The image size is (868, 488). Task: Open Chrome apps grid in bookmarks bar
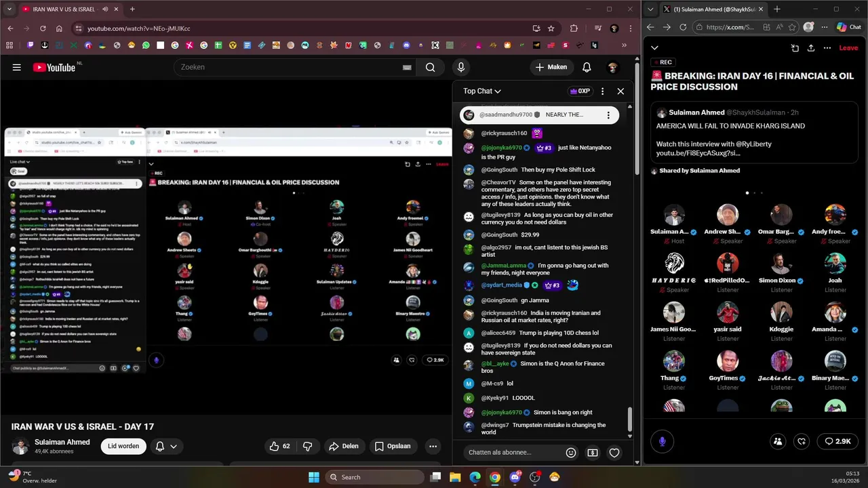(9, 45)
